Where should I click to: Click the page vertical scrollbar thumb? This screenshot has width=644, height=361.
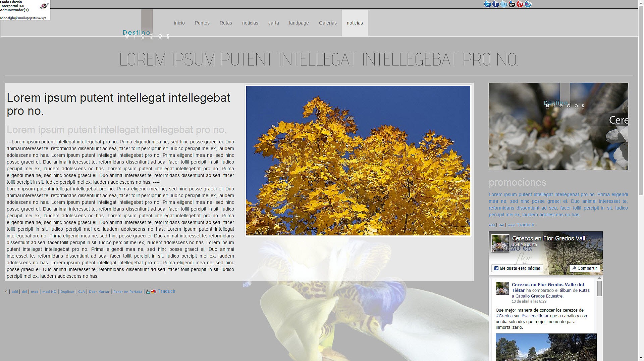[x=641, y=100]
